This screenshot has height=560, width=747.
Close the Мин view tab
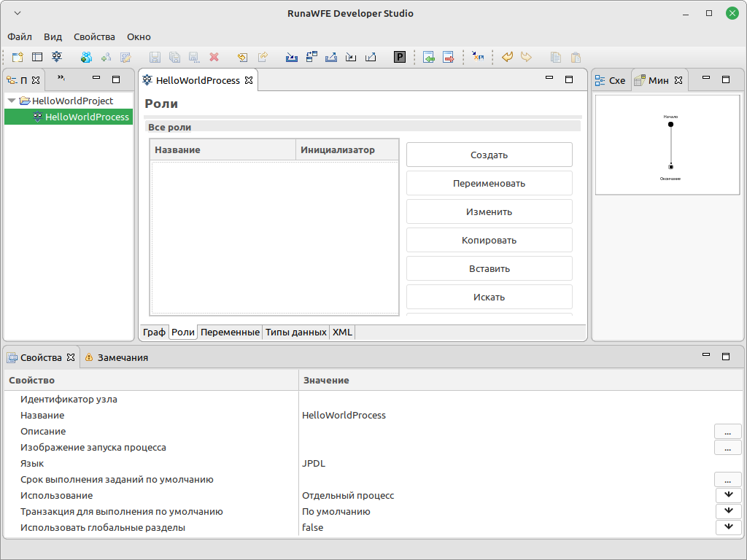pyautogui.click(x=678, y=80)
